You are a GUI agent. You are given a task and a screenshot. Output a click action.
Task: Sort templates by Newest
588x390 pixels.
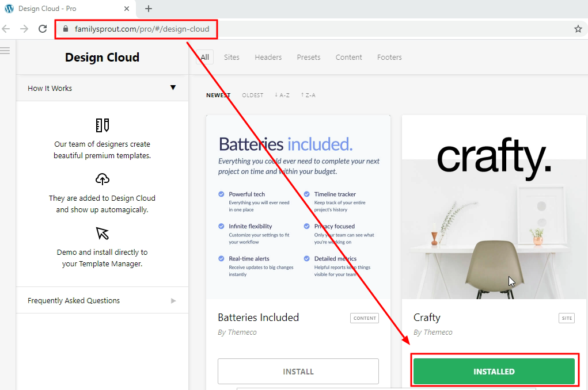coord(218,95)
